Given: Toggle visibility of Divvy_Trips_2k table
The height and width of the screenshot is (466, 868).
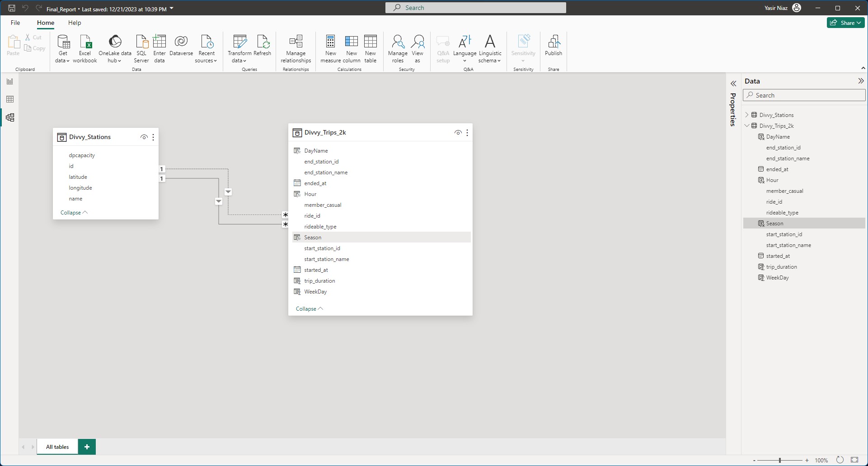Looking at the screenshot, I should tap(458, 133).
